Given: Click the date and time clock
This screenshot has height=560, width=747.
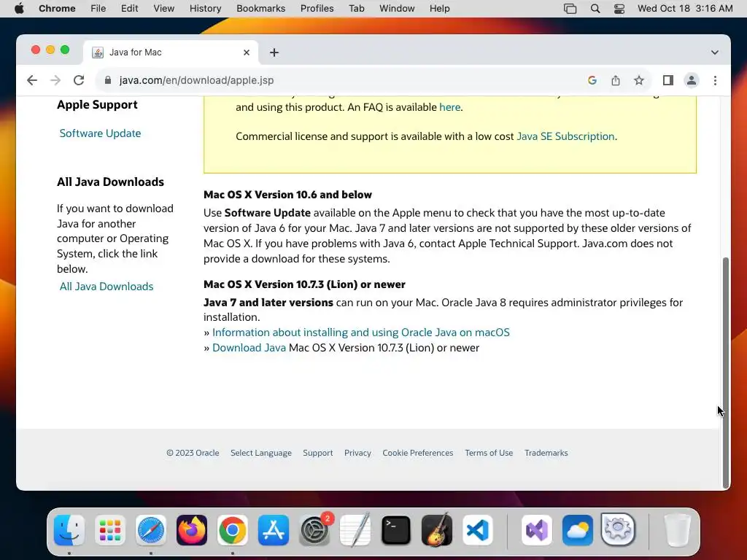Looking at the screenshot, I should coord(685,9).
